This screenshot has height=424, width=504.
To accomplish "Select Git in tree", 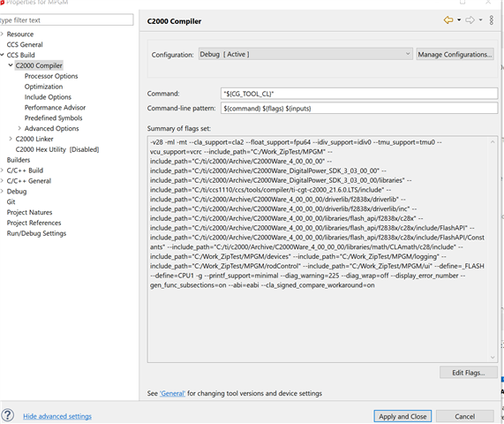I will (11, 201).
